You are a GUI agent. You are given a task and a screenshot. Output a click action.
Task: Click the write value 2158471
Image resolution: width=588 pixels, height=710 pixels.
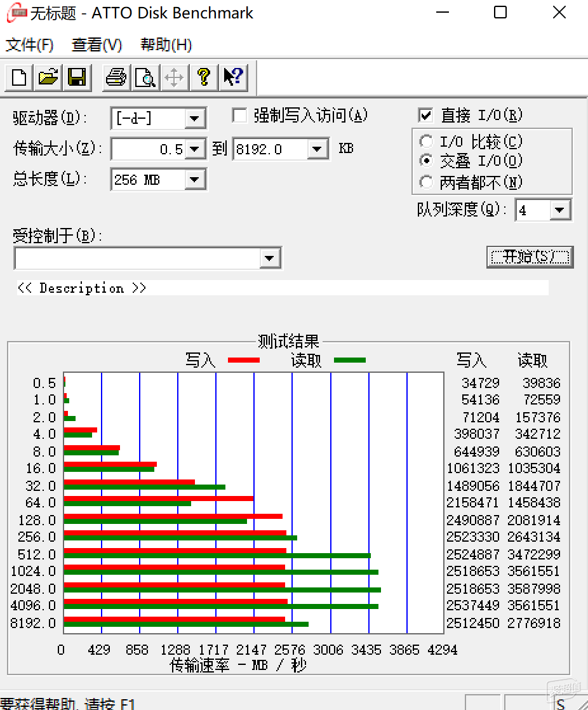473,502
